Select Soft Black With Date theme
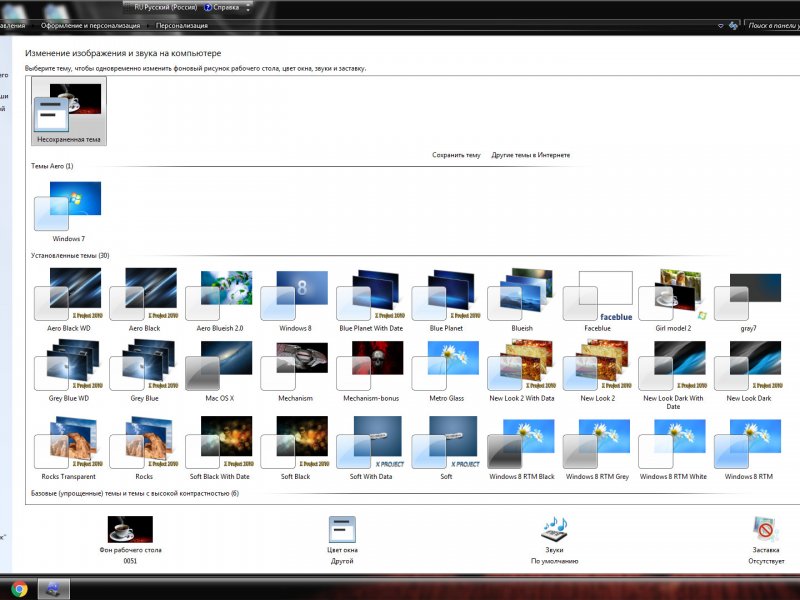Screen dimensions: 800x600 (220, 448)
